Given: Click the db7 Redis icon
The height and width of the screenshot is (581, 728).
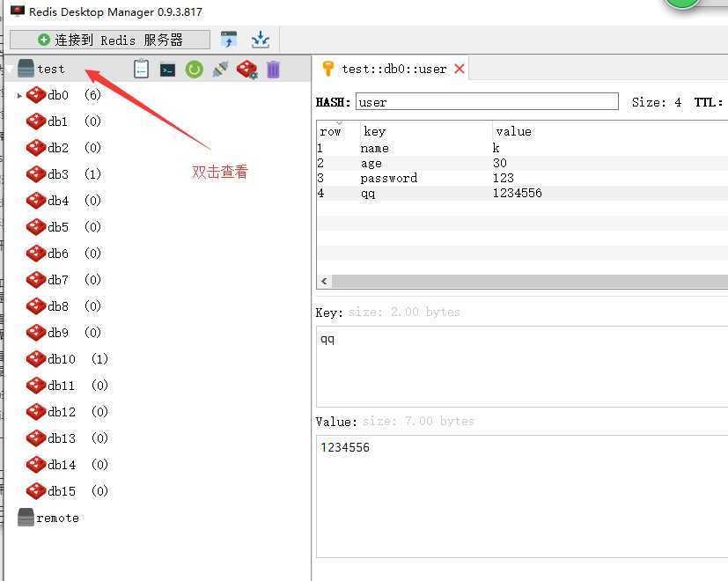Looking at the screenshot, I should pos(36,280).
